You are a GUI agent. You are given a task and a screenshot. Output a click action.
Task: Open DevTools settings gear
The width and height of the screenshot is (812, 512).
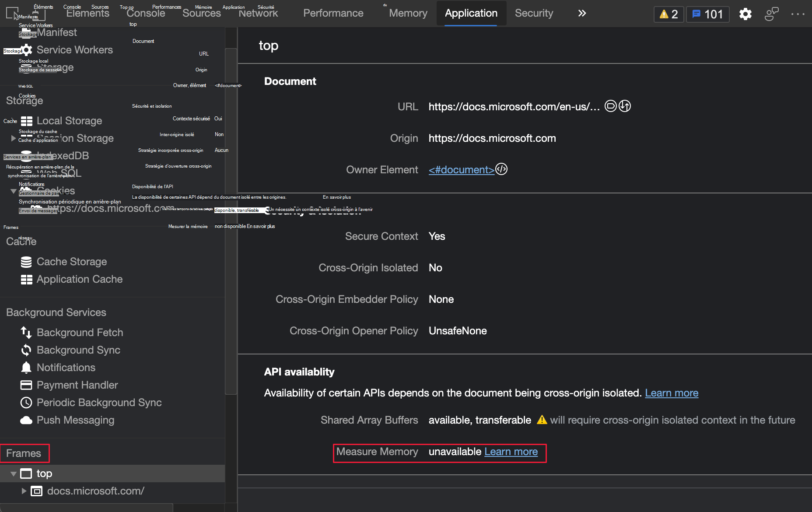pyautogui.click(x=745, y=14)
